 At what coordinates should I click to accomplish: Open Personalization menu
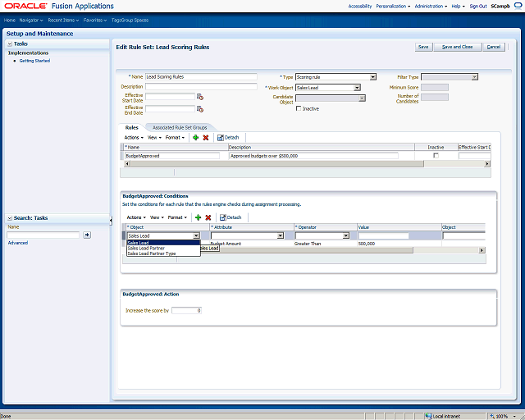point(393,6)
